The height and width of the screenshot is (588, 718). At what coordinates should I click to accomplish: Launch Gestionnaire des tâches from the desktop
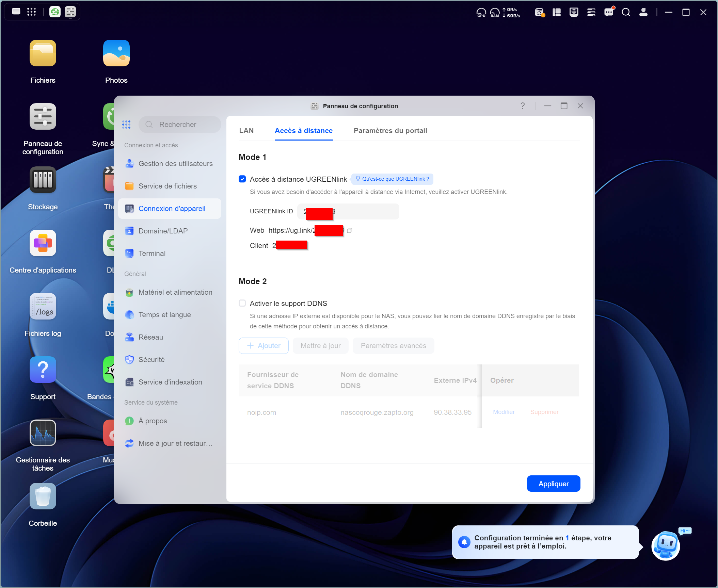[x=43, y=433]
